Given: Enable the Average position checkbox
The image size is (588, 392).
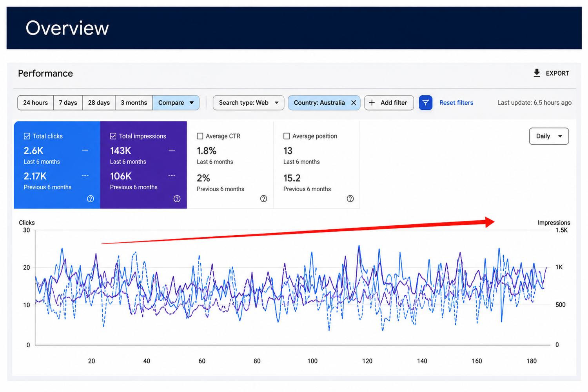Looking at the screenshot, I should coord(287,136).
